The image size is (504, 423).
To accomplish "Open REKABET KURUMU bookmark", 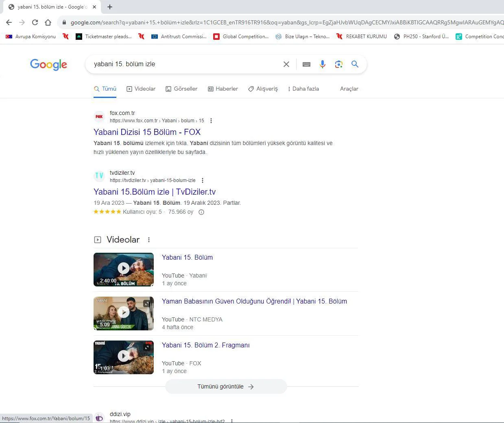I will click(x=362, y=37).
